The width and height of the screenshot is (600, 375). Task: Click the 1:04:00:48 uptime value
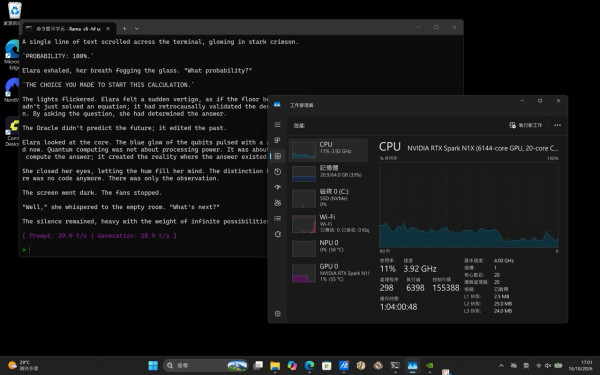click(398, 307)
